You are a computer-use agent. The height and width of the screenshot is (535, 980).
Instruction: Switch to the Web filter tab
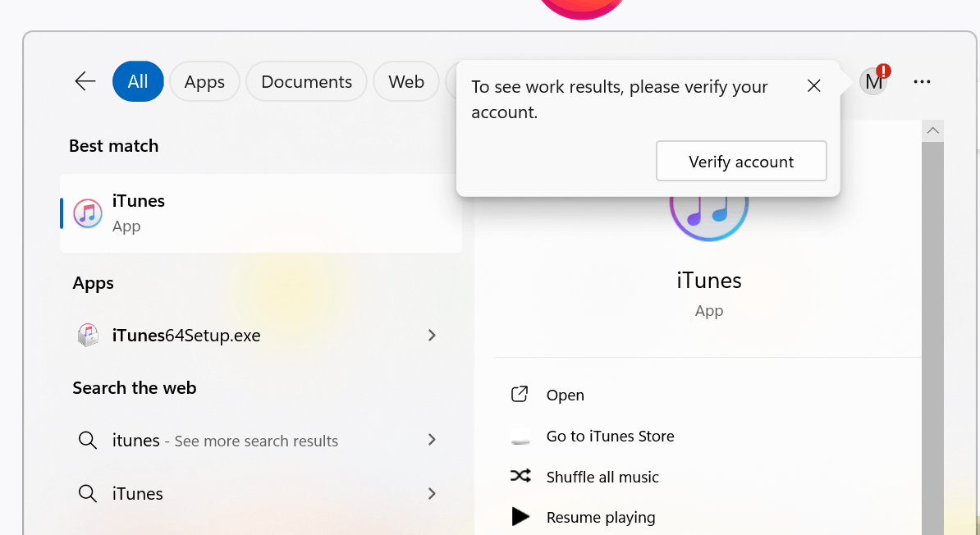406,81
